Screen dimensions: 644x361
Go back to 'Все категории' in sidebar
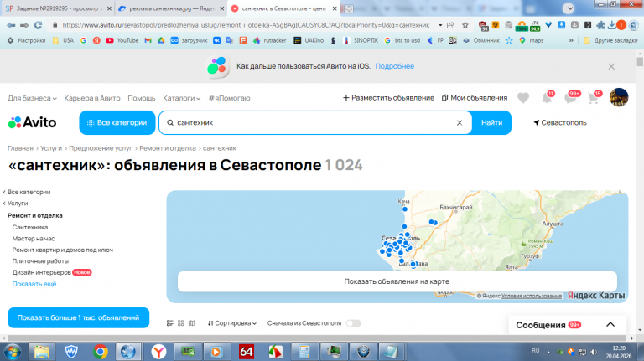(x=27, y=192)
